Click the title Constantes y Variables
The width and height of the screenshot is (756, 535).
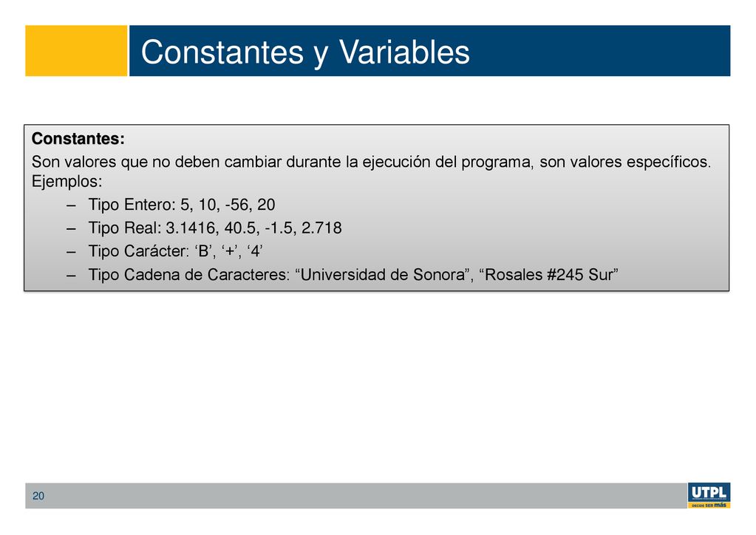coord(305,52)
